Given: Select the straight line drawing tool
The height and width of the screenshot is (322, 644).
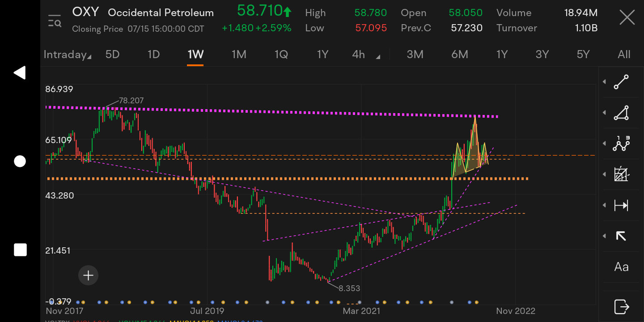Looking at the screenshot, I should pos(621,82).
